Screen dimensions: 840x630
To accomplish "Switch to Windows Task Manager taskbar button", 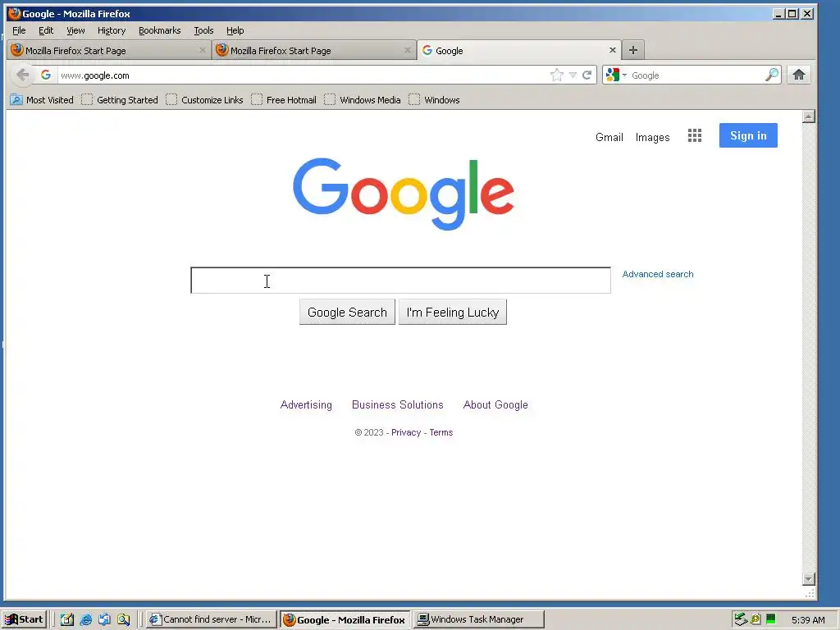I will (479, 619).
